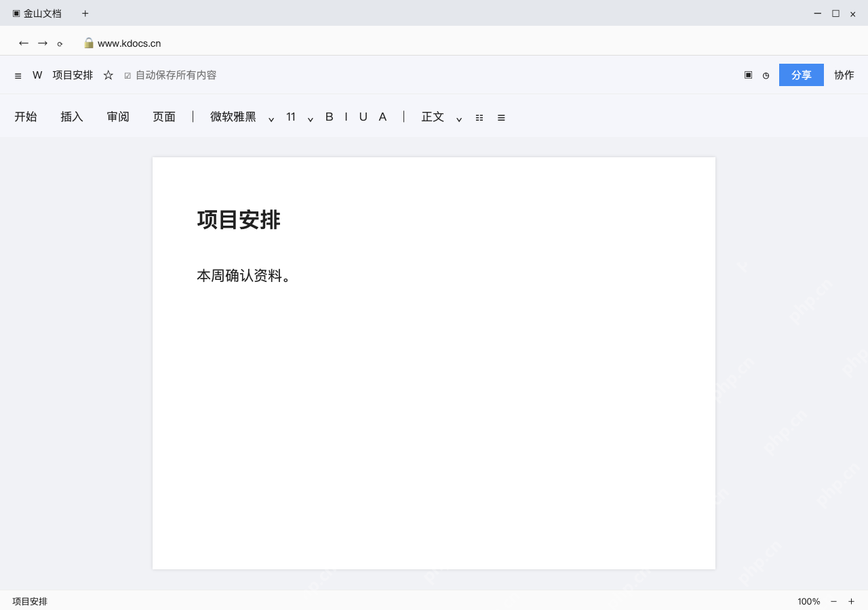Screen dimensions: 868x610
Task: Expand the font family dropdown arrow
Action: click(x=271, y=119)
